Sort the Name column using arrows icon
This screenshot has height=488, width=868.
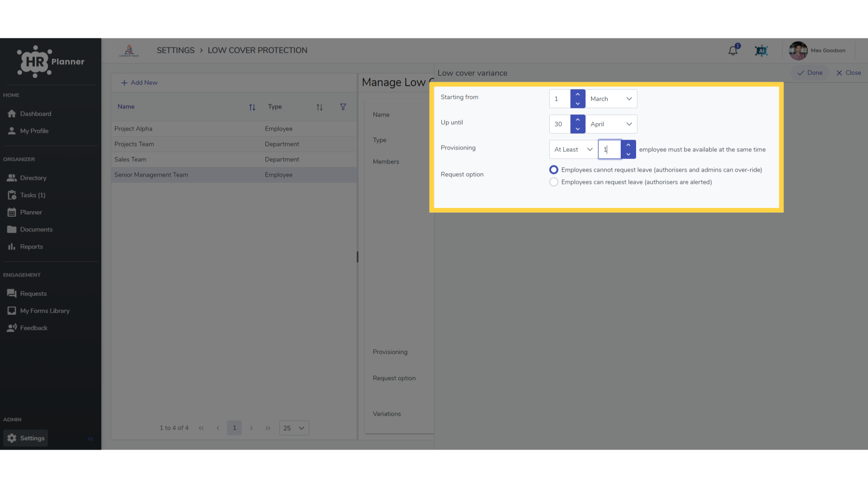point(252,107)
